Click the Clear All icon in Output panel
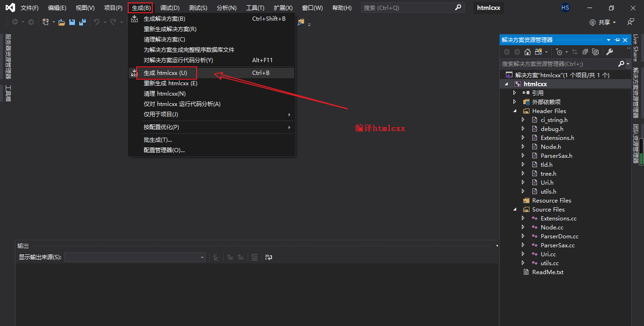 coord(255,257)
